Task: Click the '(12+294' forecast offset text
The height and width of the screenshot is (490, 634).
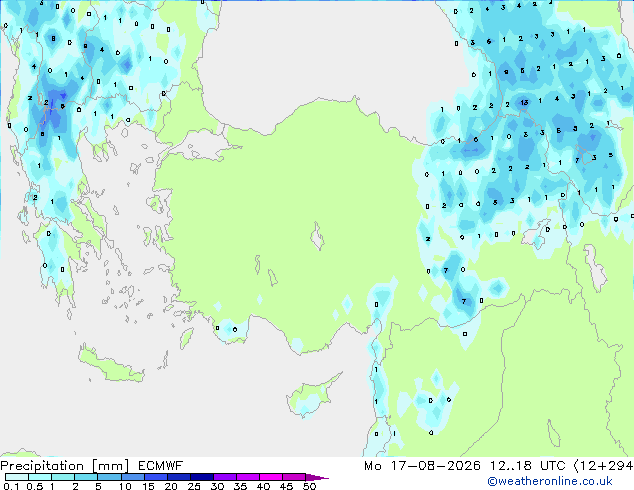Action: click(x=603, y=466)
